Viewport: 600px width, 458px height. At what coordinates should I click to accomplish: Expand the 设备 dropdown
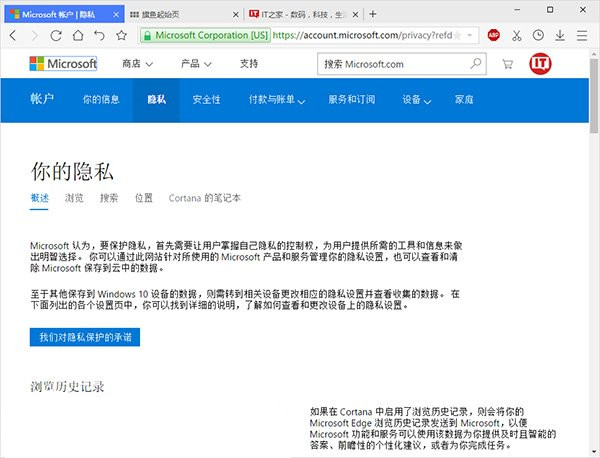click(x=416, y=99)
